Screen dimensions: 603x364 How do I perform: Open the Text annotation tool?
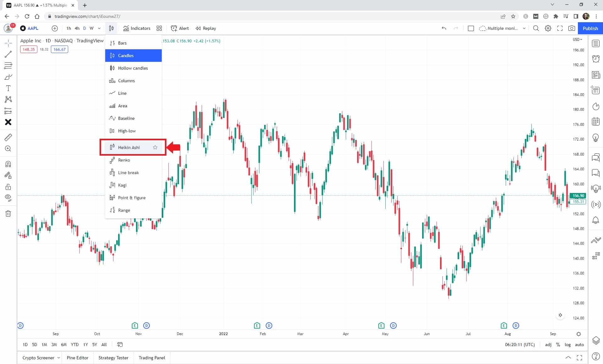click(x=8, y=88)
